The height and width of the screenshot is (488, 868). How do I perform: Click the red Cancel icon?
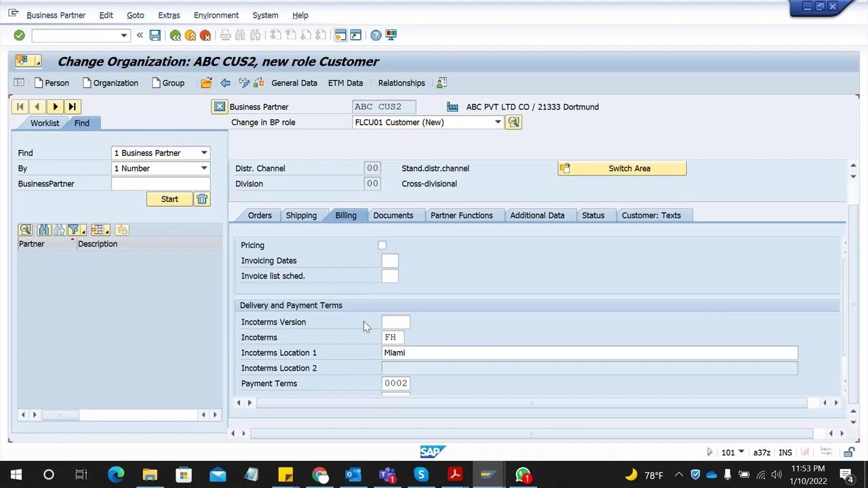pos(205,35)
